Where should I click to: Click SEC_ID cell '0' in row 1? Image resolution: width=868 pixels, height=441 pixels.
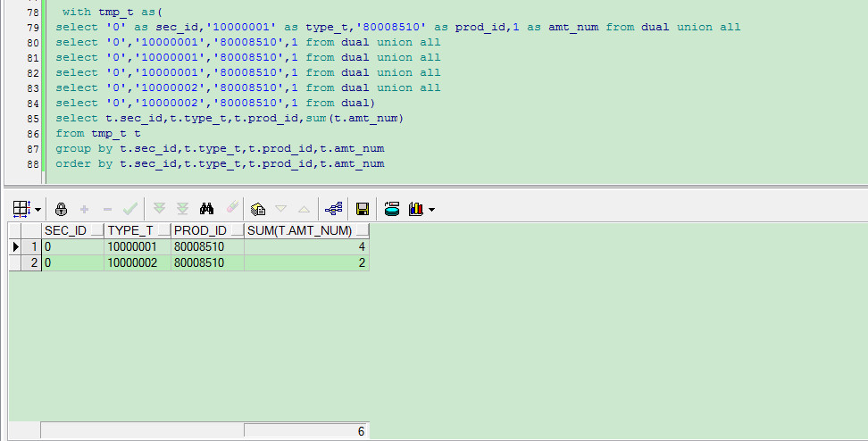[72, 246]
